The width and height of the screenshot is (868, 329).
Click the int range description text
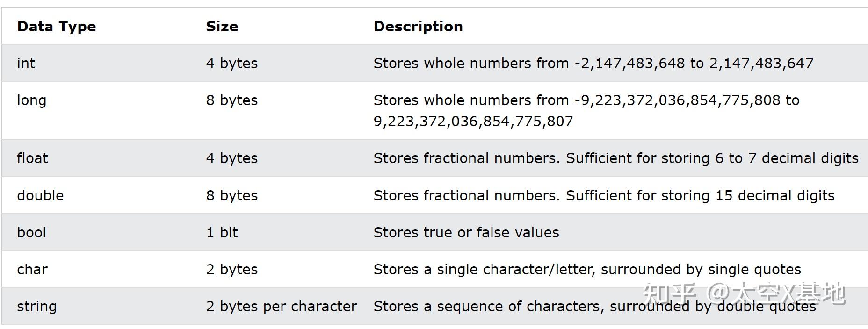click(593, 64)
